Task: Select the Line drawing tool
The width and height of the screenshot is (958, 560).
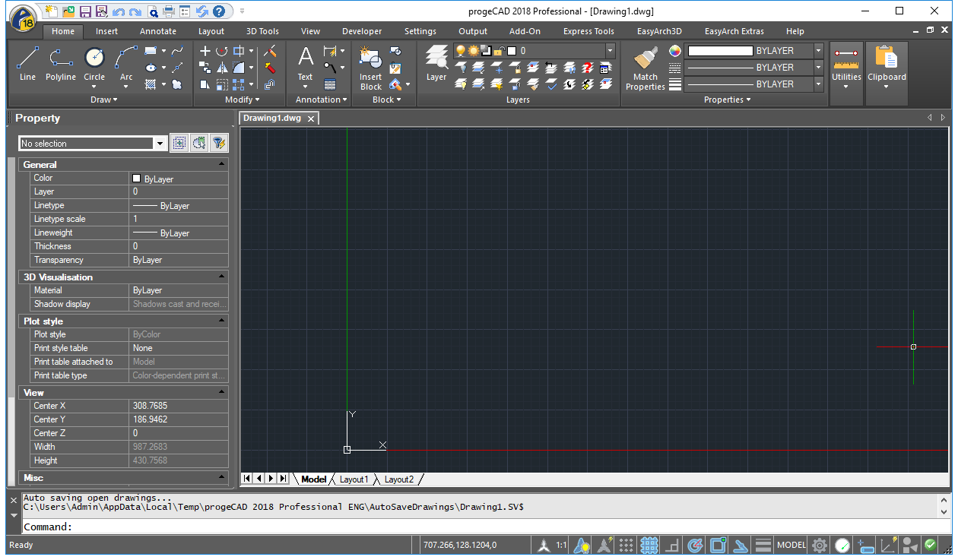Action: [x=27, y=64]
